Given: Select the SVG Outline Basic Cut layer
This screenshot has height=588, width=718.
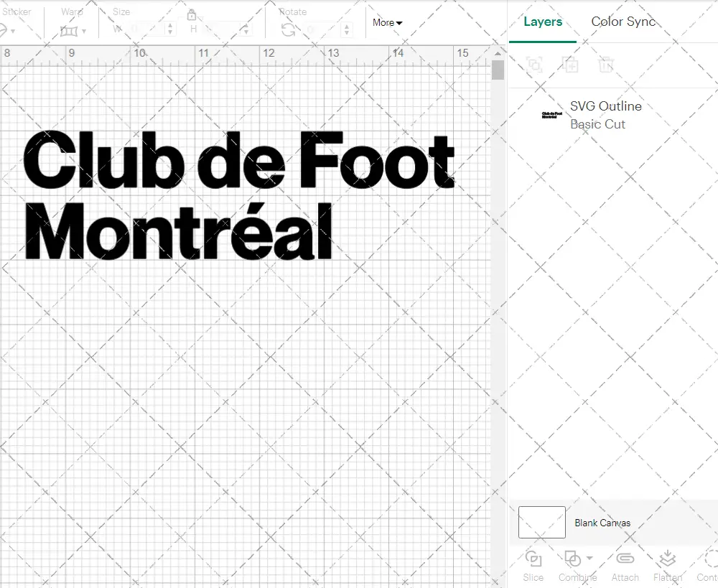Looking at the screenshot, I should [x=605, y=115].
